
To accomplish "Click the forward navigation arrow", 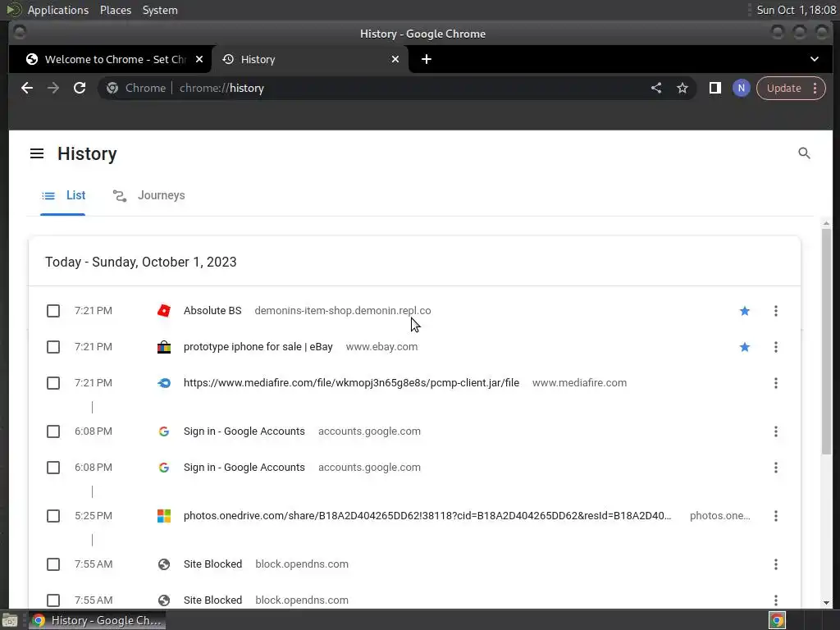I will pos(53,88).
